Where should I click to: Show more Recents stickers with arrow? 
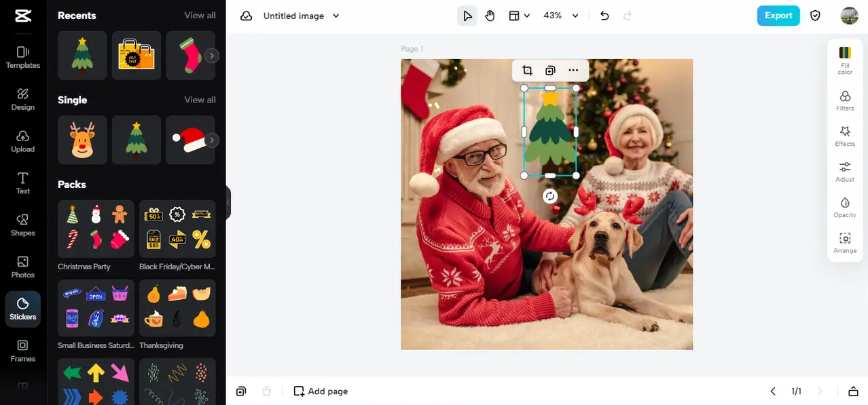212,56
